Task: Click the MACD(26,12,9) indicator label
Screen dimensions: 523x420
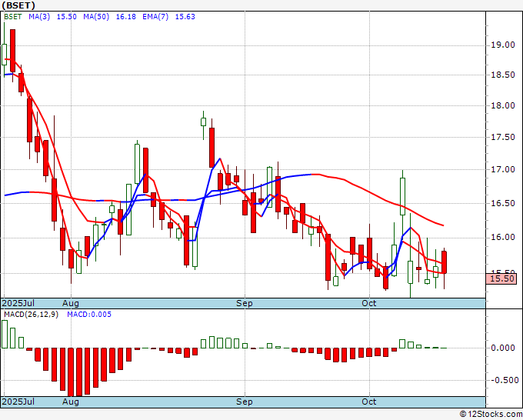Action: pos(31,315)
